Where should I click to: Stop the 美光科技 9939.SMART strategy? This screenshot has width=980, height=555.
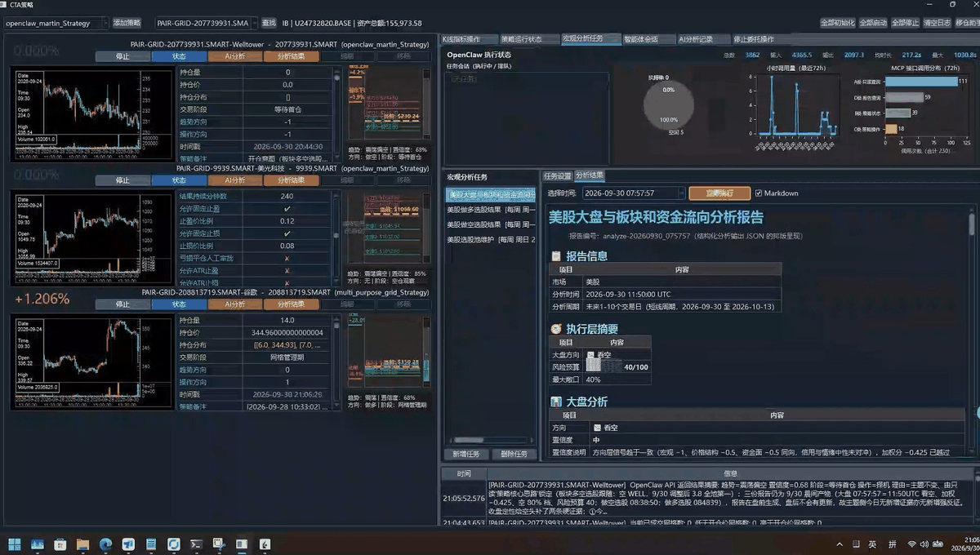click(122, 180)
